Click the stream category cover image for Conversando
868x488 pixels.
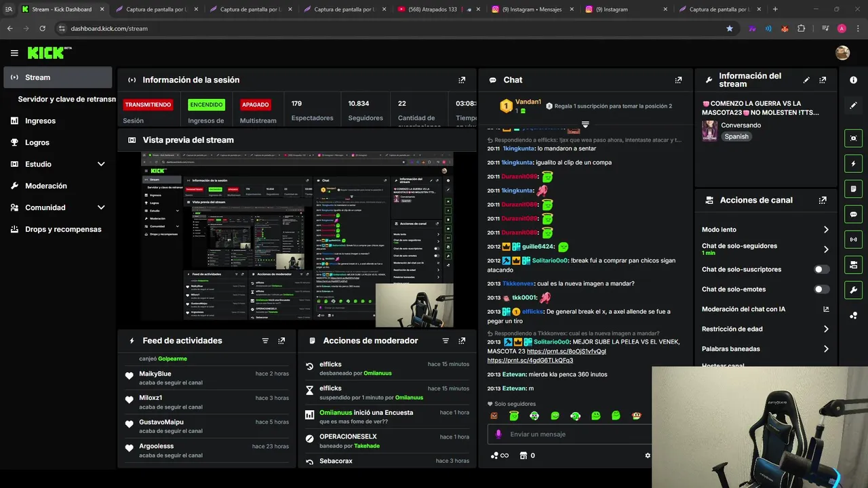click(x=709, y=131)
